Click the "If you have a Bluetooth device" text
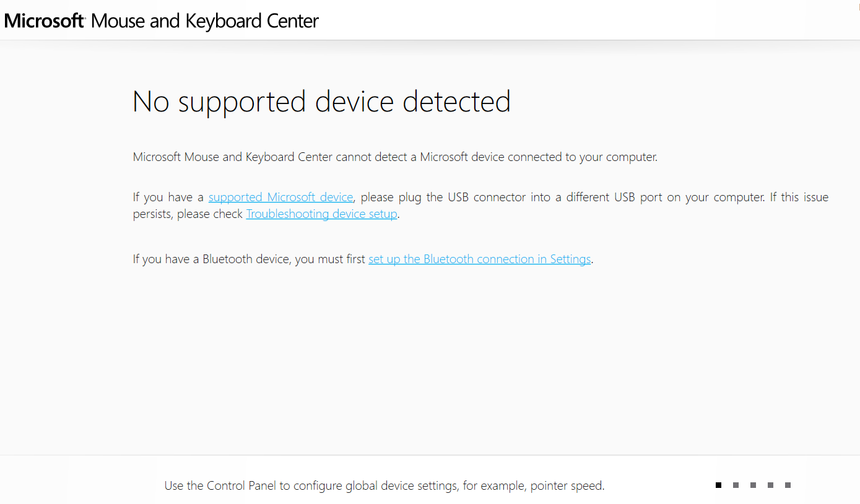 (211, 259)
